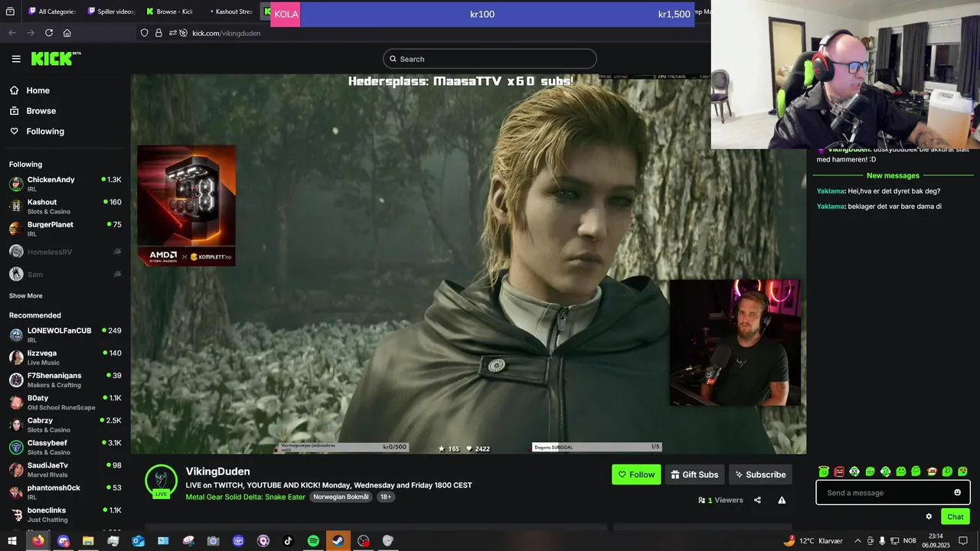The width and height of the screenshot is (980, 551).
Task: Click the browser home button
Action: (x=67, y=33)
